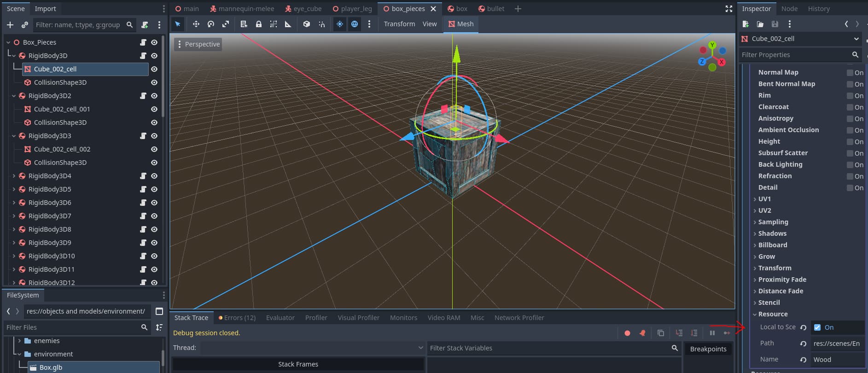The image size is (868, 373).
Task: Select the Move mode tool in viewport toolbar
Action: click(x=196, y=24)
